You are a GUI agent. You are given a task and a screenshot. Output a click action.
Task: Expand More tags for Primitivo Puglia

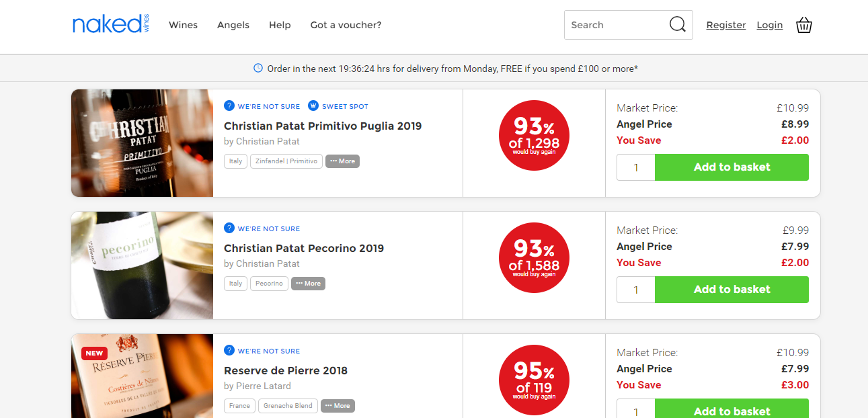point(343,161)
